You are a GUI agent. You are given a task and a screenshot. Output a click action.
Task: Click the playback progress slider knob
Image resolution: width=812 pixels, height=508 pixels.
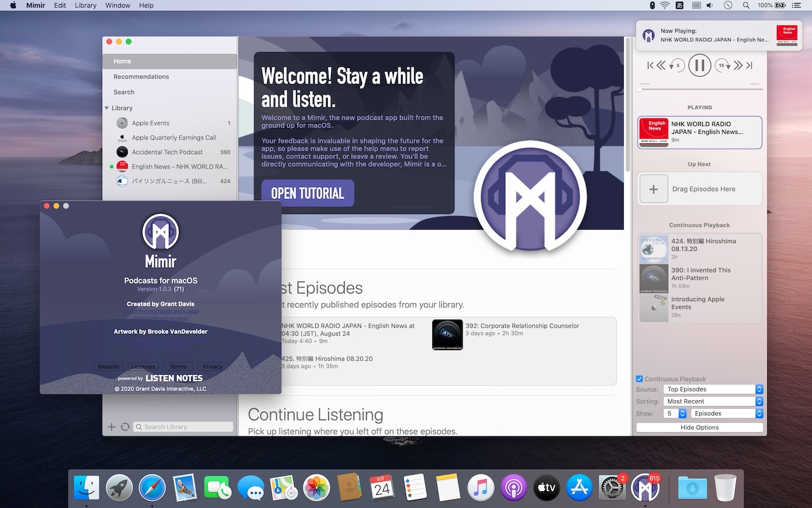pos(639,89)
